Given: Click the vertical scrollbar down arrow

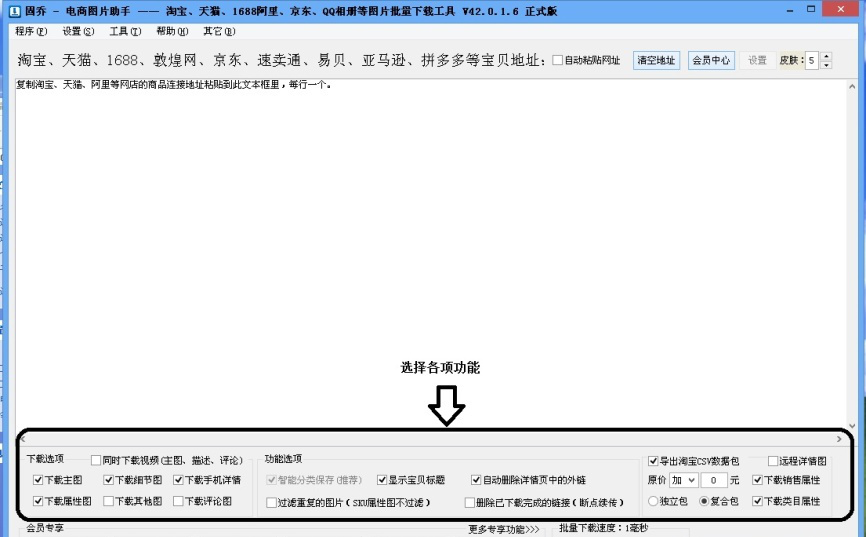Looking at the screenshot, I should [852, 425].
